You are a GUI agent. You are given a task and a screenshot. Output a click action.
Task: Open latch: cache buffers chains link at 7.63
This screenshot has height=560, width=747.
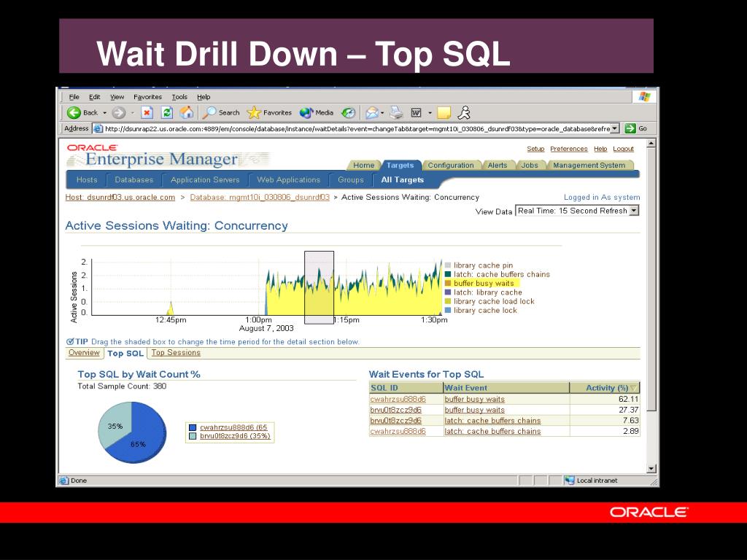(x=492, y=421)
